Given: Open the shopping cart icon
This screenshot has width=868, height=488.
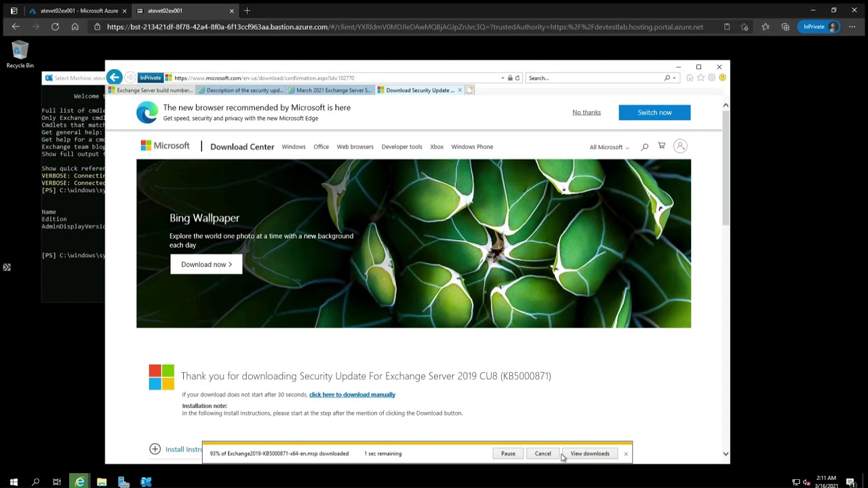Looking at the screenshot, I should coord(661,146).
